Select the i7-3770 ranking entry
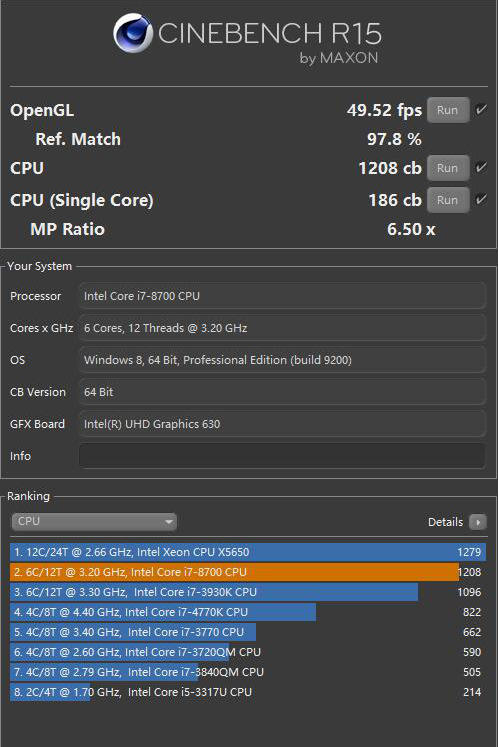This screenshot has width=498, height=747. click(248, 632)
